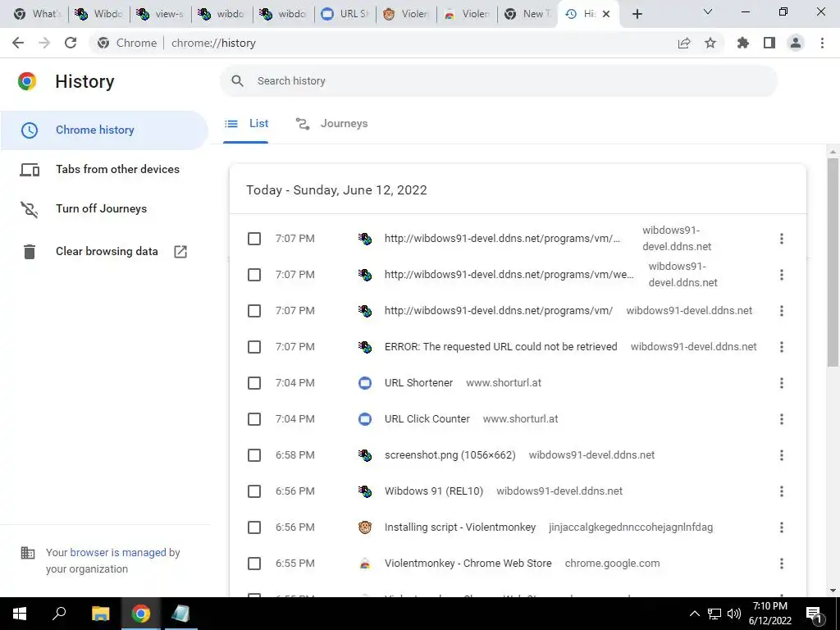840x630 pixels.
Task: Go back using the browser back arrow
Action: click(18, 43)
